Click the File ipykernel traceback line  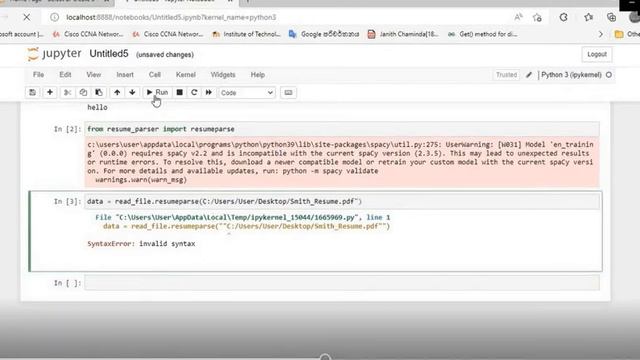[242, 218]
